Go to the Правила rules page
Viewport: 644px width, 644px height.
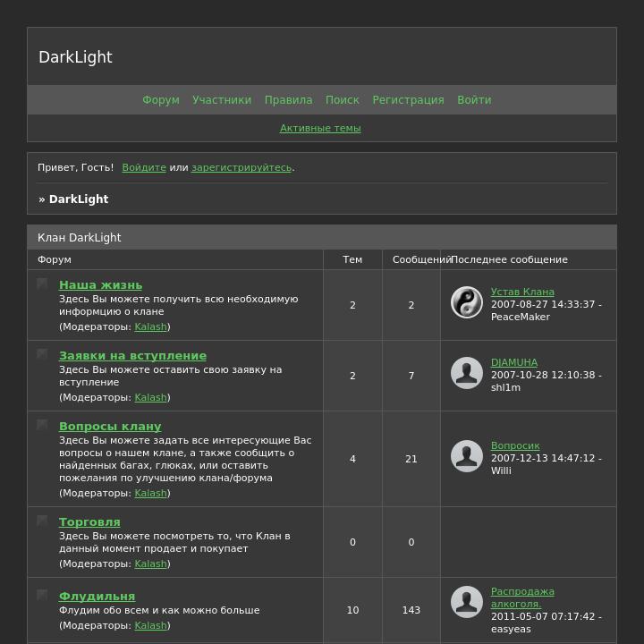(288, 100)
